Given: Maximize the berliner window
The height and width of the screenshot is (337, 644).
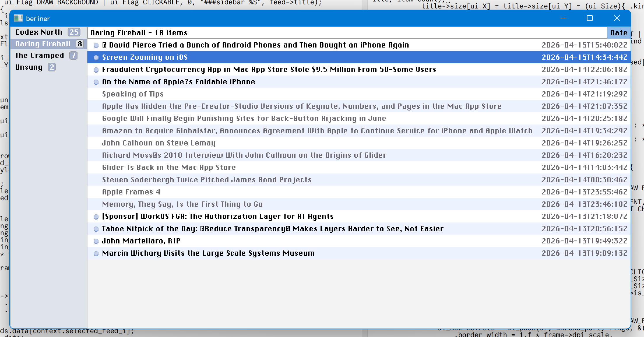Looking at the screenshot, I should tap(590, 18).
